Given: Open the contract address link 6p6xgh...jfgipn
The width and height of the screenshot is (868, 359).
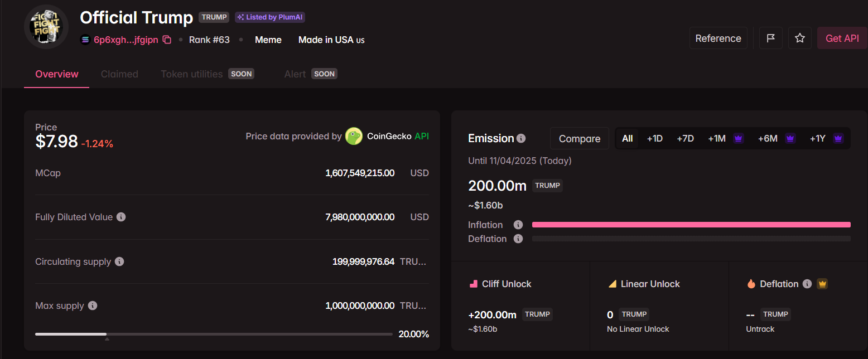Looking at the screenshot, I should click(126, 40).
